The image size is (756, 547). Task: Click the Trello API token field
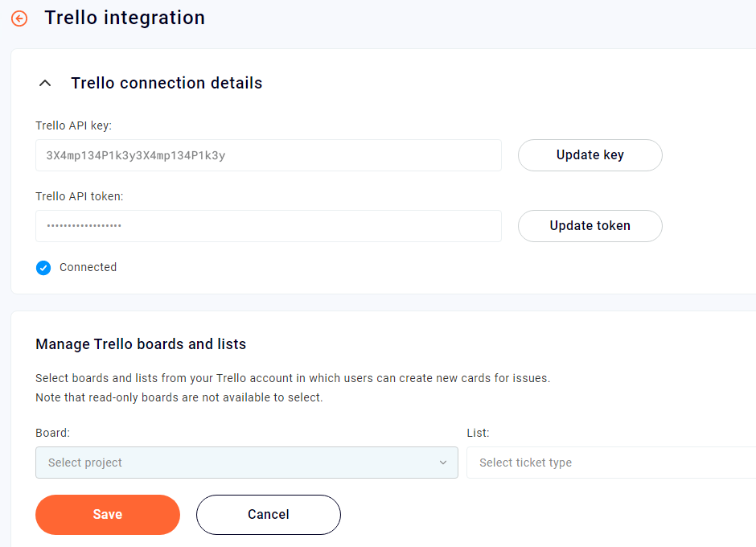point(269,226)
